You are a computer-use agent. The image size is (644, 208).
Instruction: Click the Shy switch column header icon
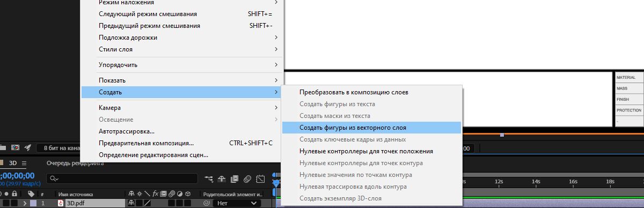131,194
